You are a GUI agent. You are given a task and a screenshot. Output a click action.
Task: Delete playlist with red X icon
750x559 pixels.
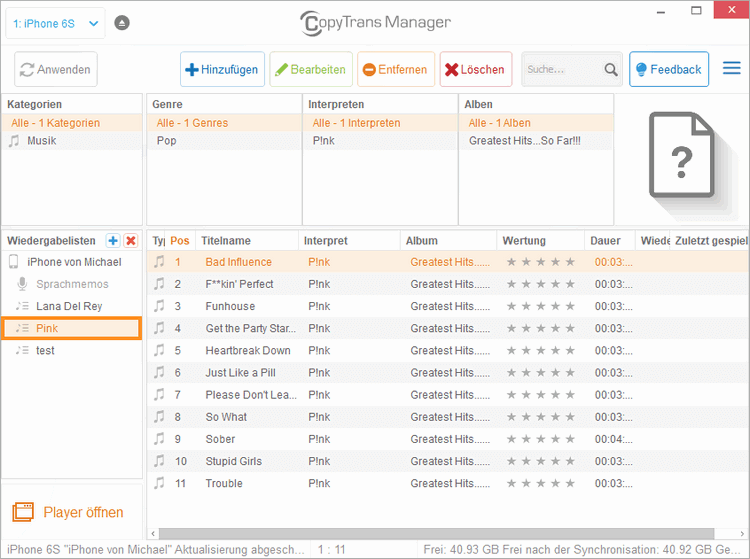[x=131, y=241]
